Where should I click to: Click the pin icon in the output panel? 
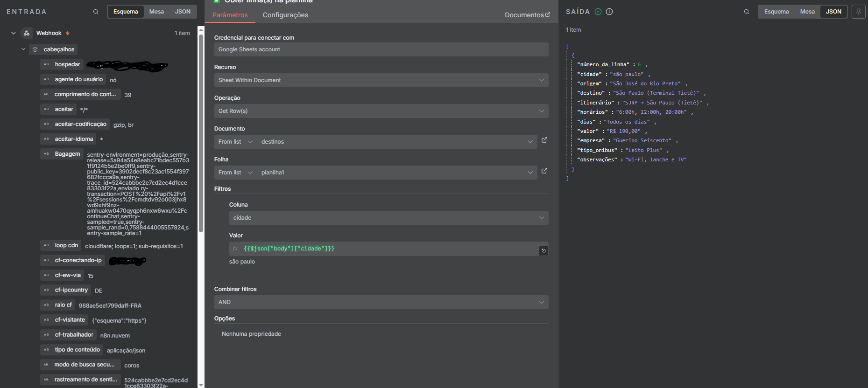[x=859, y=12]
